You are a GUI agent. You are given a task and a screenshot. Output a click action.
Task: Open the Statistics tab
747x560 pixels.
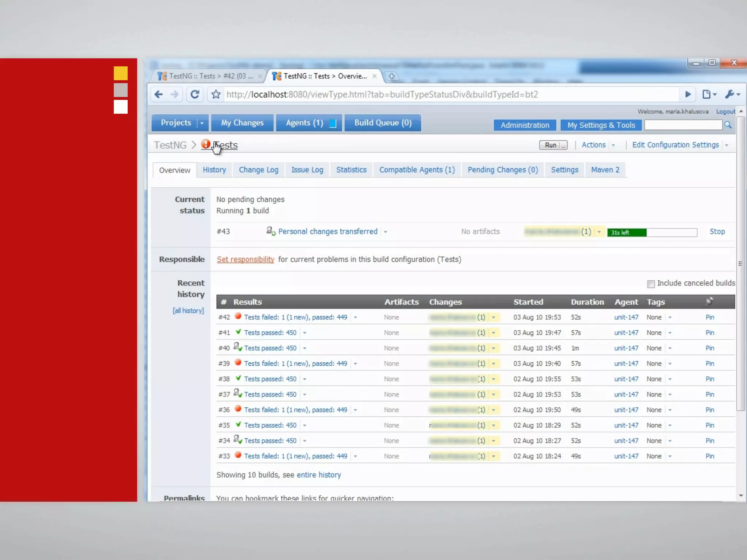pyautogui.click(x=351, y=170)
